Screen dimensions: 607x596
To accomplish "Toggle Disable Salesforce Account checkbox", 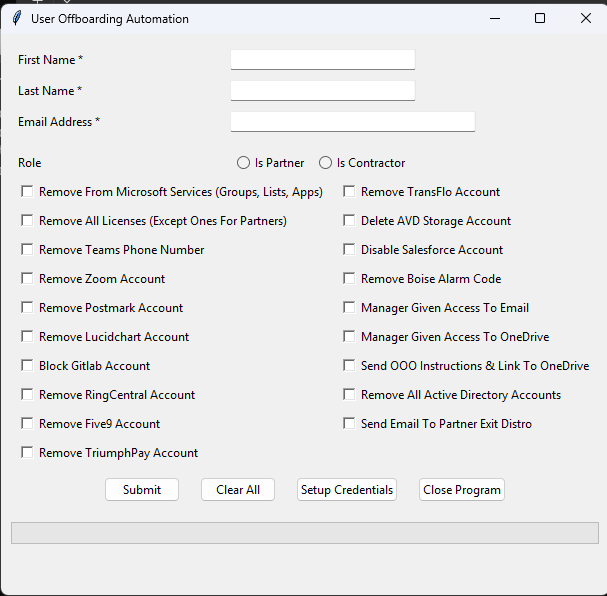I will tap(349, 249).
